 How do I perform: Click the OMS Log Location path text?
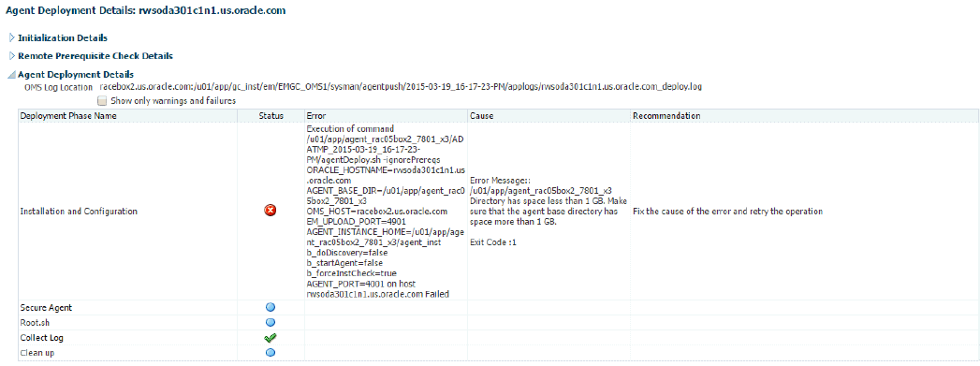point(401,87)
